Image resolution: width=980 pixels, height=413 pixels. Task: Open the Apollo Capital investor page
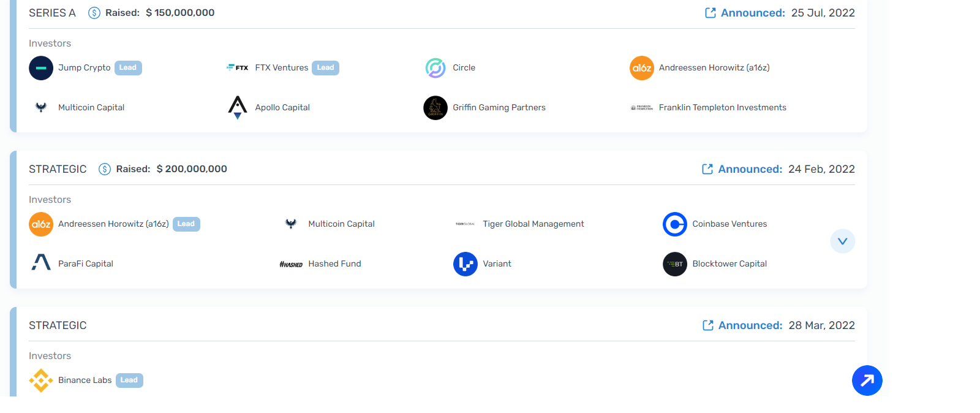click(x=282, y=108)
